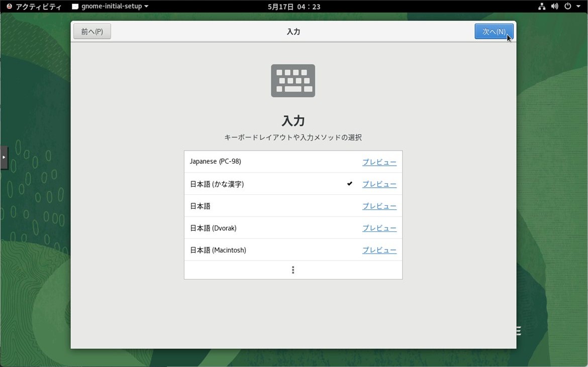Click the 次へ(N) next button
This screenshot has height=367, width=588.
(x=494, y=32)
